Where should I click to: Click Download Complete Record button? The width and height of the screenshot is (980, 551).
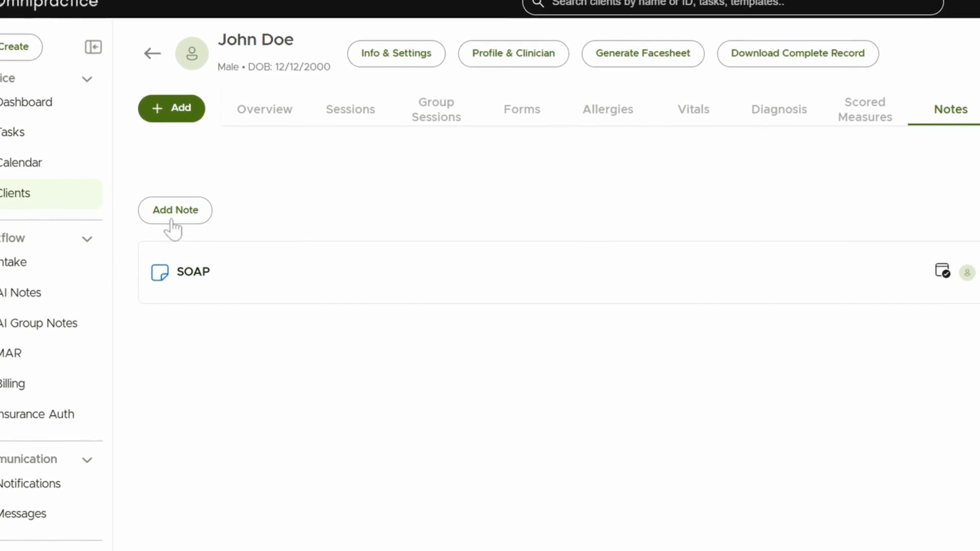point(797,54)
